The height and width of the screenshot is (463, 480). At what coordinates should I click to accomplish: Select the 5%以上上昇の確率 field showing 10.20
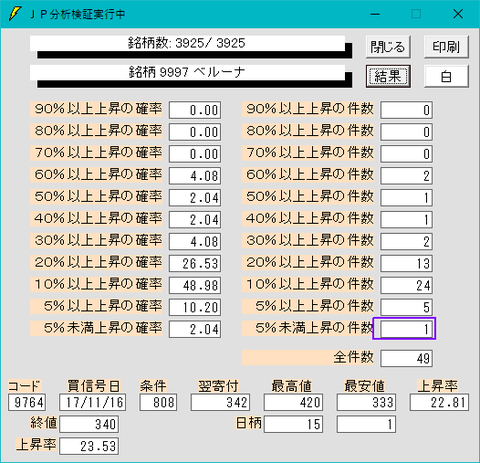[195, 307]
